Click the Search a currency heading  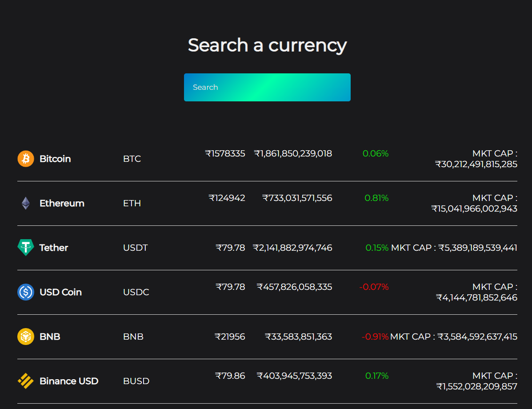pos(267,45)
